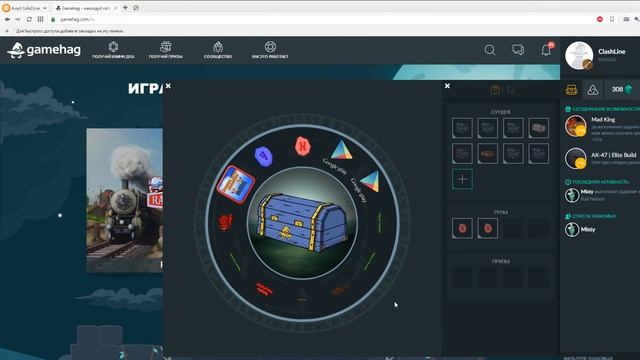Click the search magnifier icon
The height and width of the screenshot is (360, 640).
490,50
